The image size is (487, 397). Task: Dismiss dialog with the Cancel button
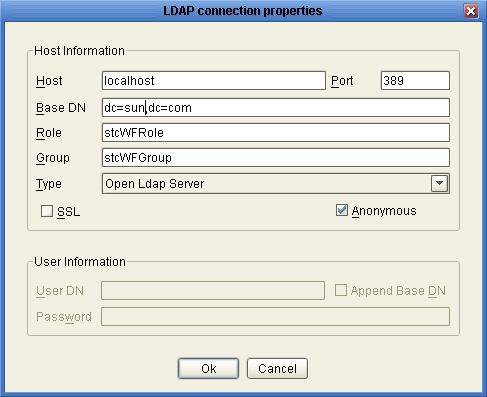coord(277,368)
